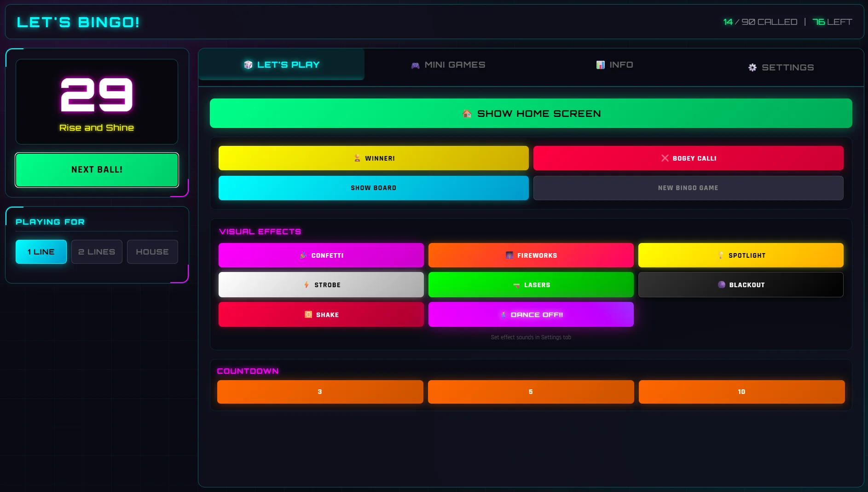Click the gear icon next to Settings
Image resolution: width=868 pixels, height=492 pixels.
[753, 67]
